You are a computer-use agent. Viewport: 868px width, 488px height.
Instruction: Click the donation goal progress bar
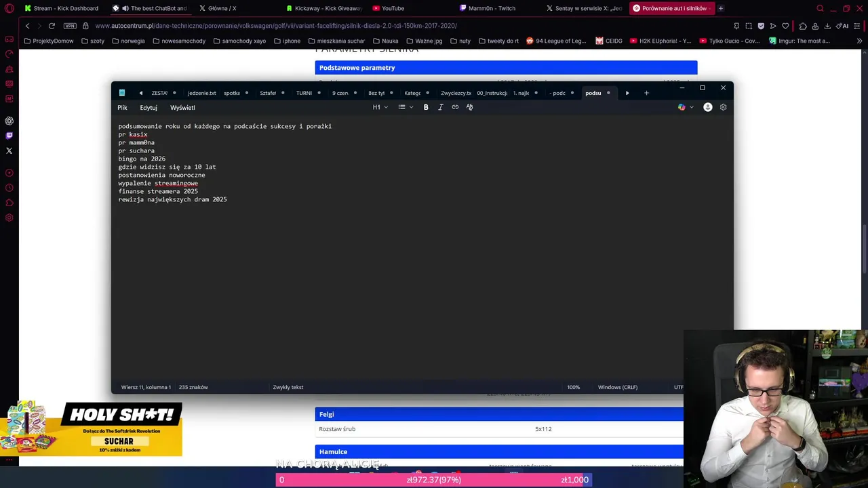434,480
